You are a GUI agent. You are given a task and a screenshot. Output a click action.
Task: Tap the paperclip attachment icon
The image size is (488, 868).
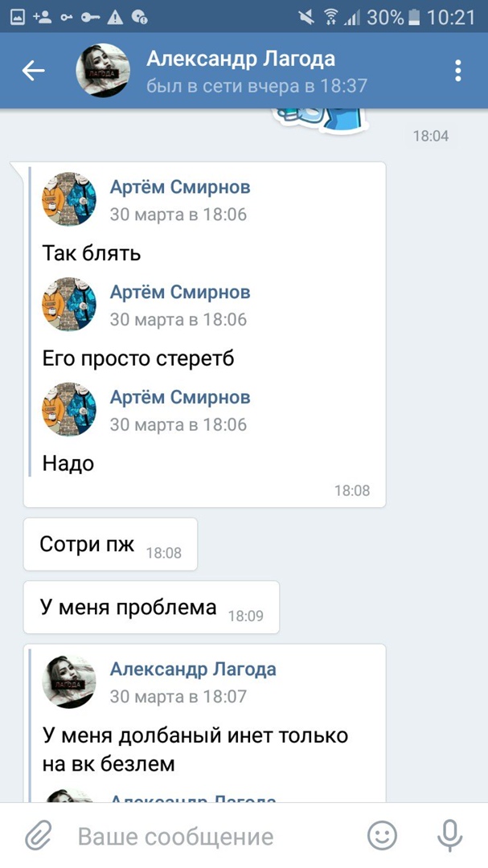pyautogui.click(x=39, y=835)
